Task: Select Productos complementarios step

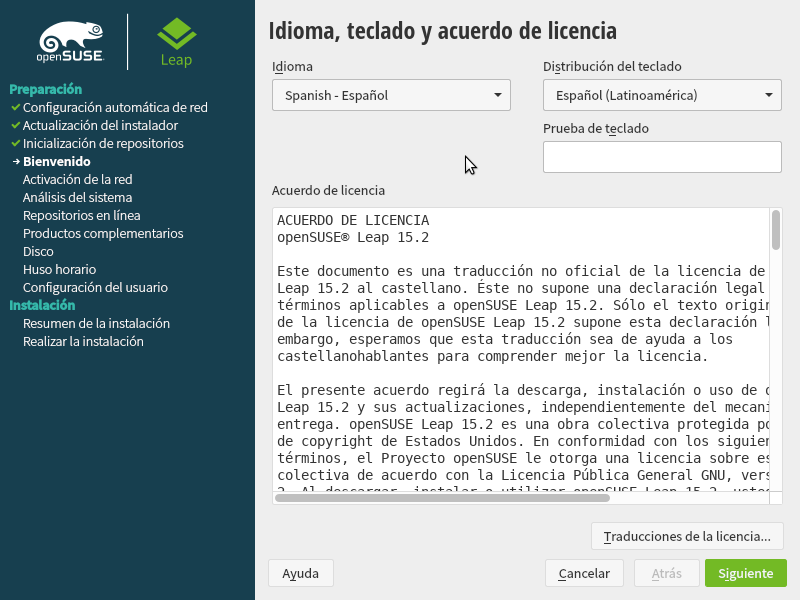Action: tap(103, 233)
